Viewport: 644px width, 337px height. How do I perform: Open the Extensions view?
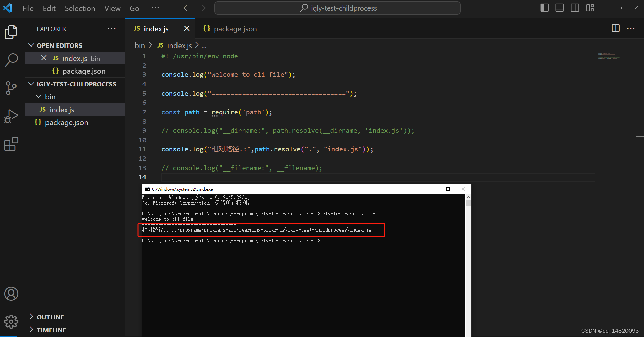click(11, 144)
